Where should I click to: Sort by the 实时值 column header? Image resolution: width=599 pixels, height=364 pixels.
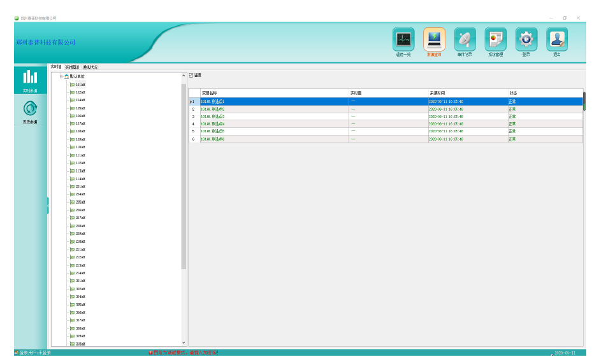click(x=389, y=93)
